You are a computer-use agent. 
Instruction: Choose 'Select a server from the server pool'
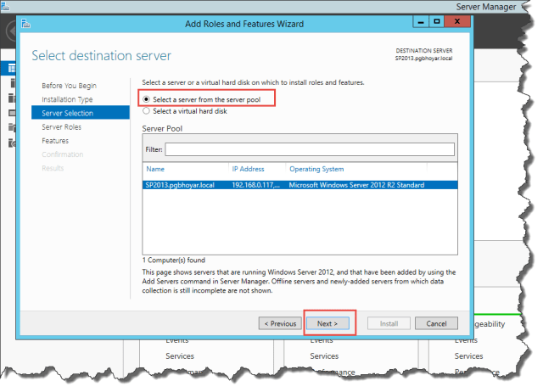point(147,99)
